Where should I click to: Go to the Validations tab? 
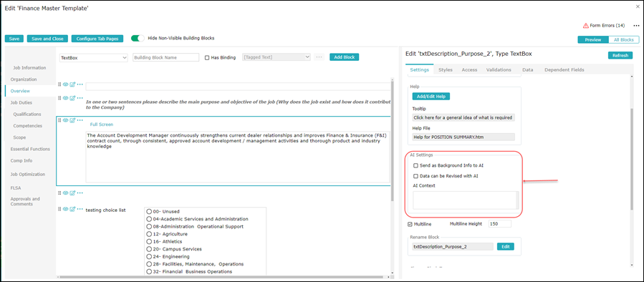[x=499, y=69]
